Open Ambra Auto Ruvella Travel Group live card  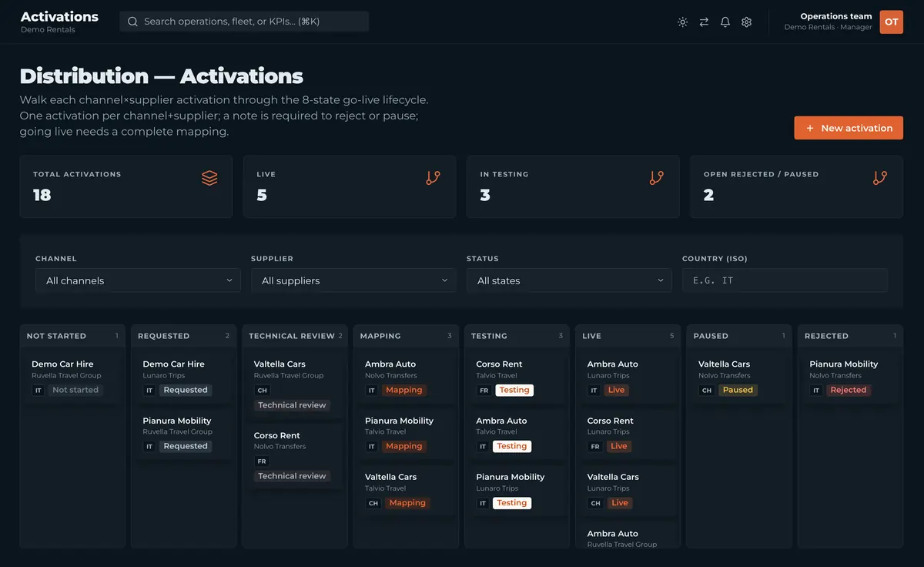point(628,536)
